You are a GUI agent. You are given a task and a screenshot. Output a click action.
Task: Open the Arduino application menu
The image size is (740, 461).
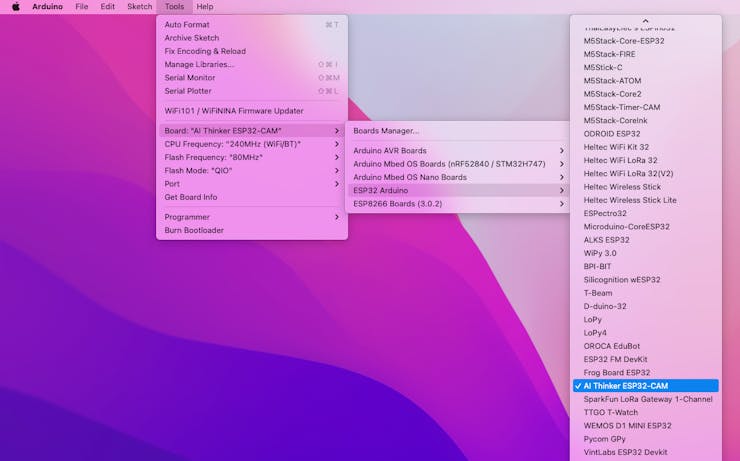(47, 7)
